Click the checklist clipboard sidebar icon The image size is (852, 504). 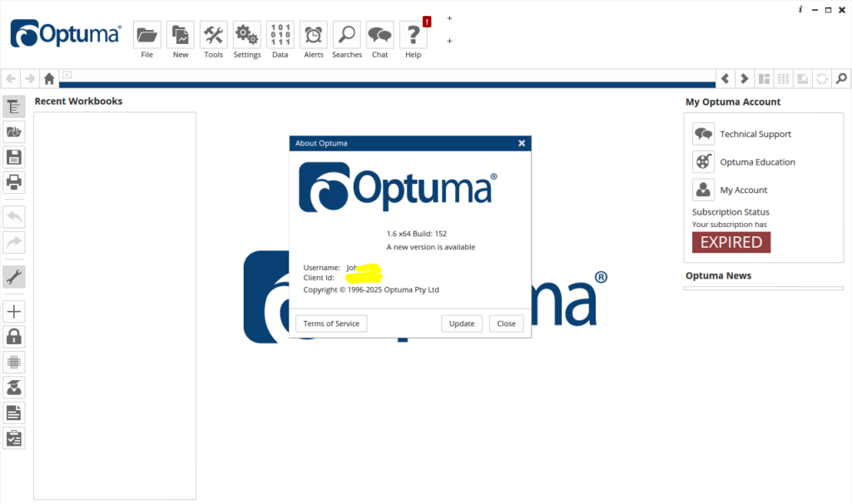14,437
